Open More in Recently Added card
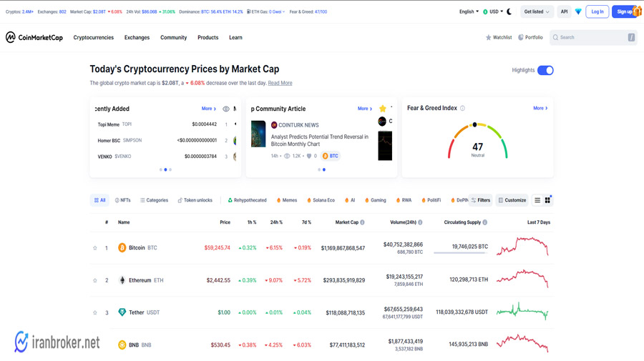Image resolution: width=644 pixels, height=361 pixels. click(209, 109)
